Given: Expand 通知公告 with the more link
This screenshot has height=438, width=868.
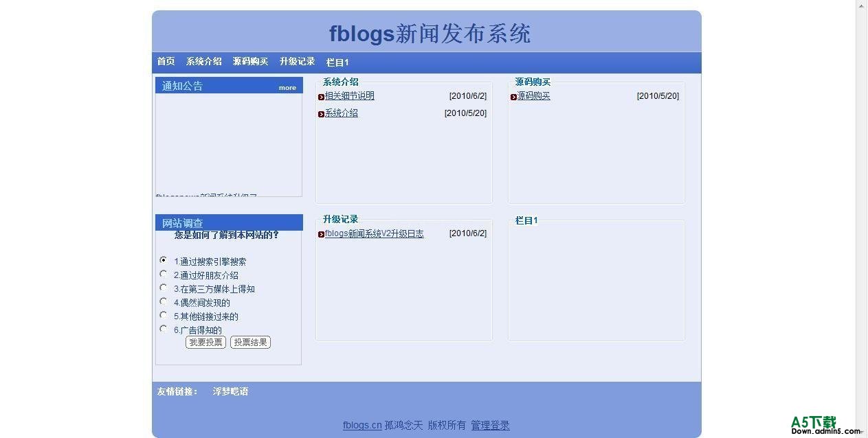Looking at the screenshot, I should [x=287, y=88].
